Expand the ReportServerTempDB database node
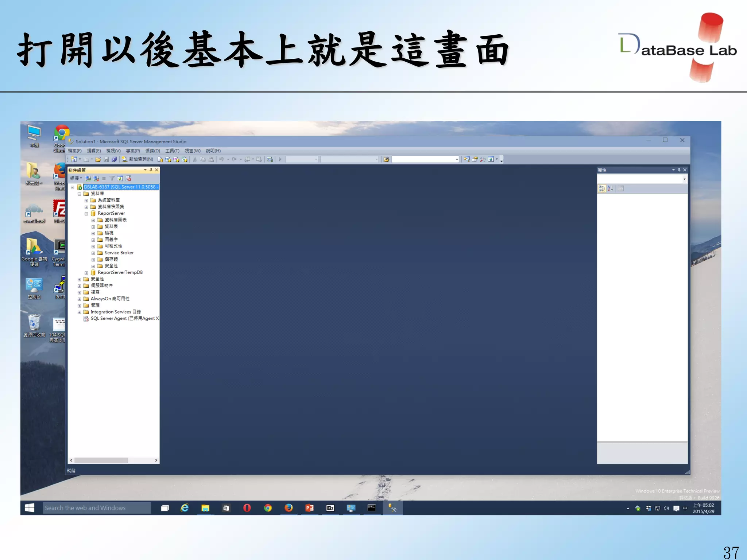This screenshot has width=747, height=560. pos(86,273)
